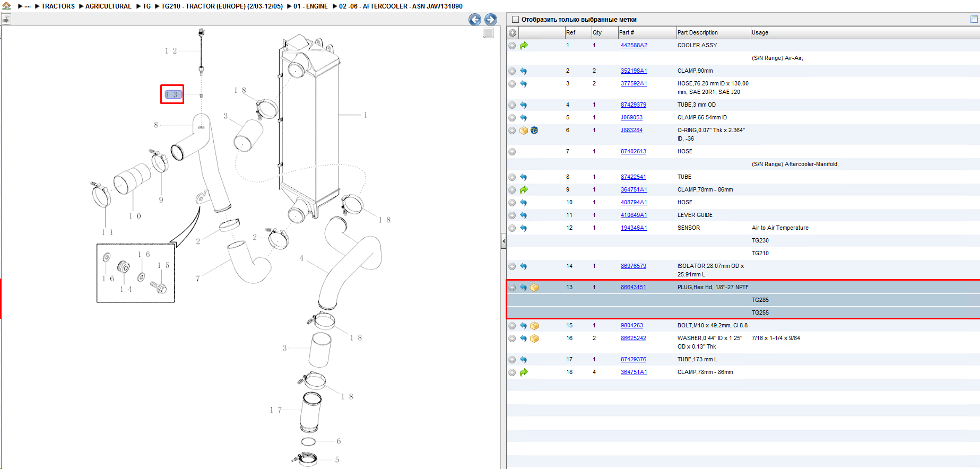The width and height of the screenshot is (980, 469).
Task: Open the next illustration with forward arrow
Action: point(491,20)
